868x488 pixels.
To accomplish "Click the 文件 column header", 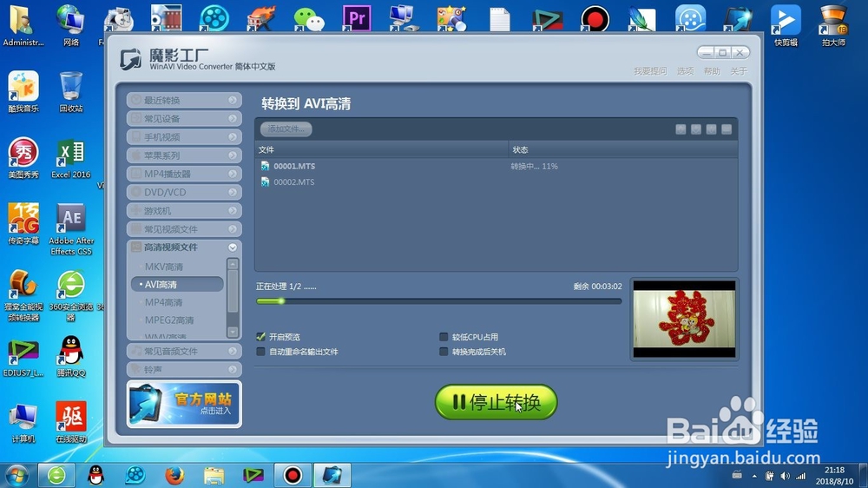I will point(382,149).
